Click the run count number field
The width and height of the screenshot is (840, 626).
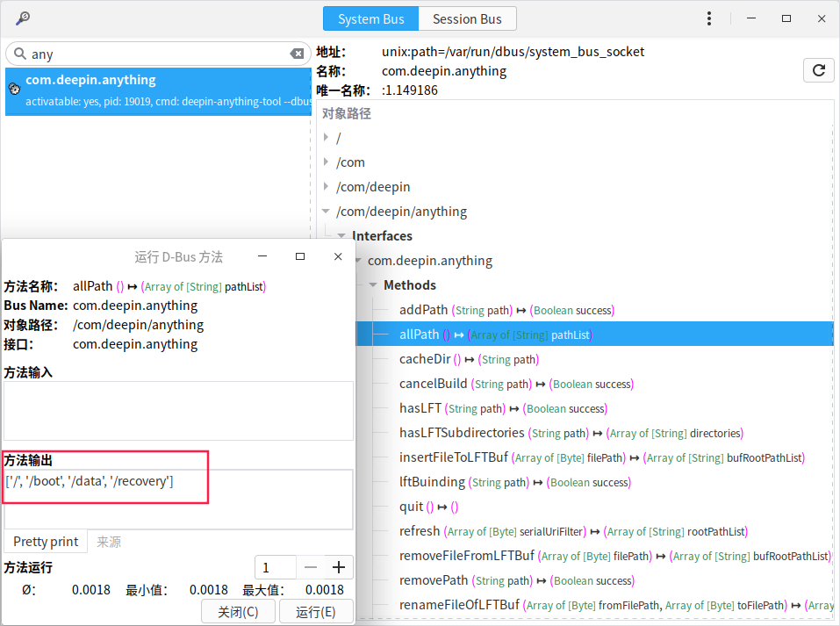276,567
